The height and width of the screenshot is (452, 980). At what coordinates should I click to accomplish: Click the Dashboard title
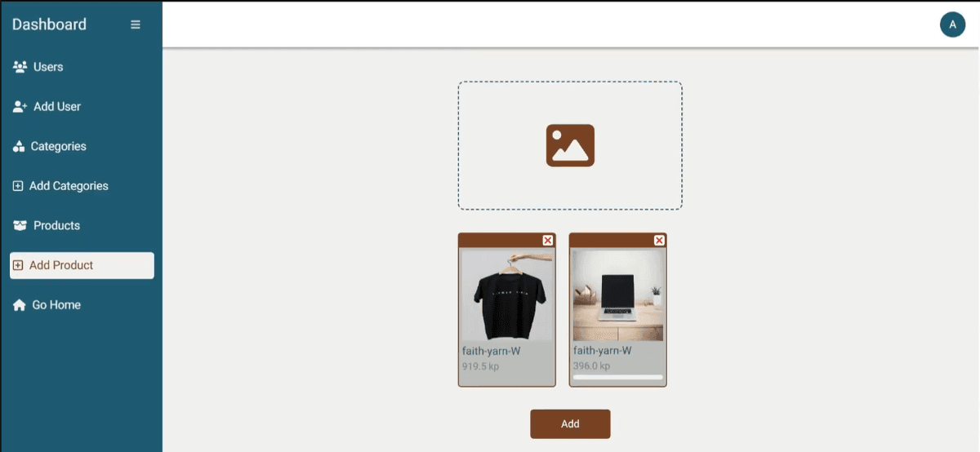pyautogui.click(x=49, y=24)
